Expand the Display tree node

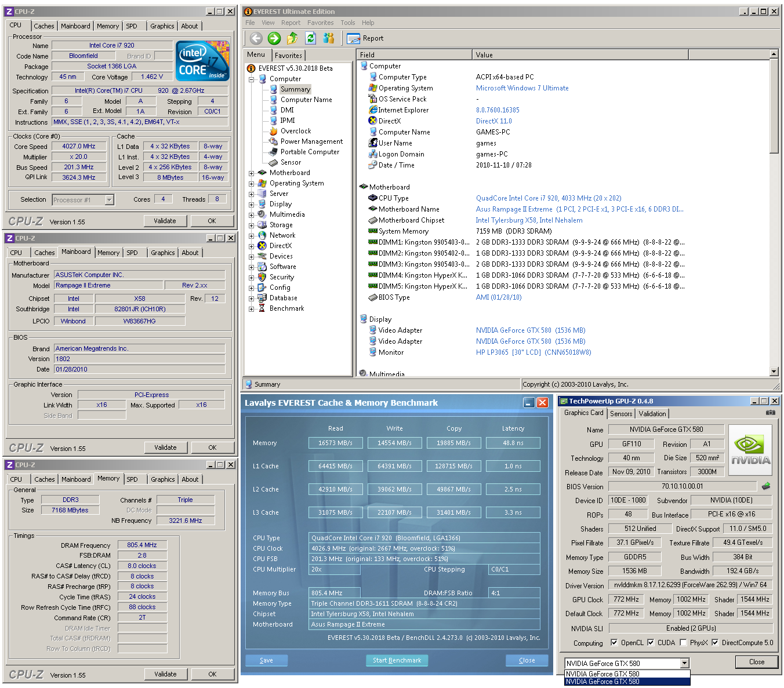tap(252, 205)
